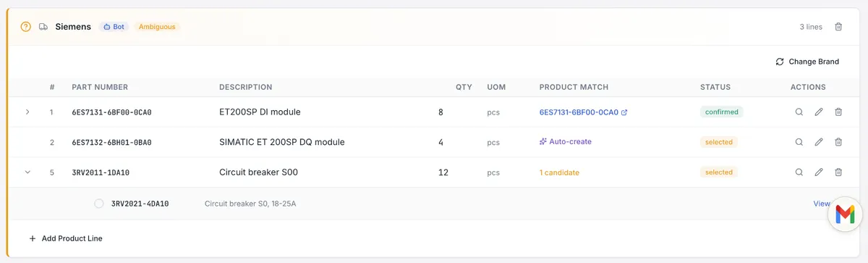Click the Change Brand button
868x263 pixels.
(x=807, y=62)
